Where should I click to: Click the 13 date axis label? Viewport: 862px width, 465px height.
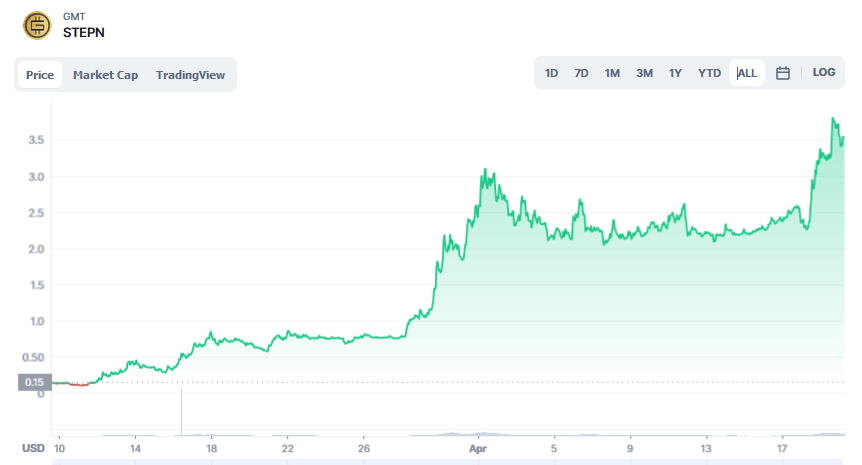(x=706, y=449)
